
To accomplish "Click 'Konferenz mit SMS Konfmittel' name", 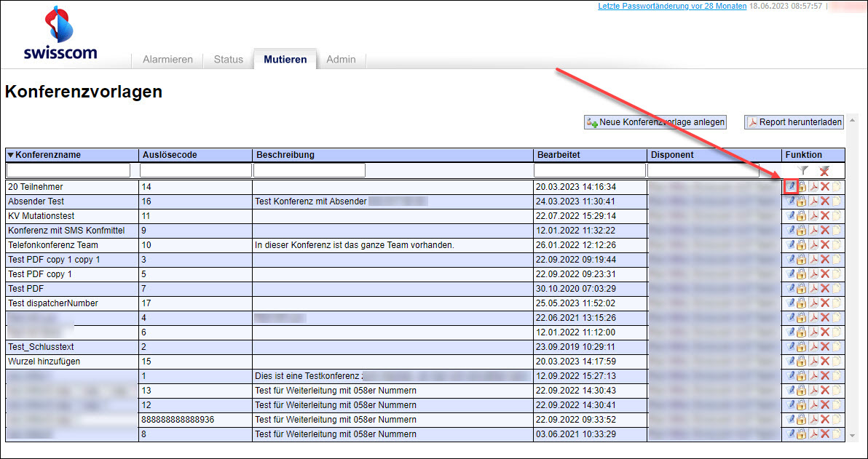I will (66, 230).
